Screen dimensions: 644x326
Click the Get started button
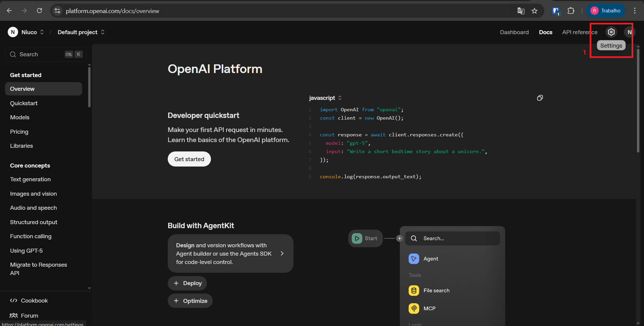[189, 159]
